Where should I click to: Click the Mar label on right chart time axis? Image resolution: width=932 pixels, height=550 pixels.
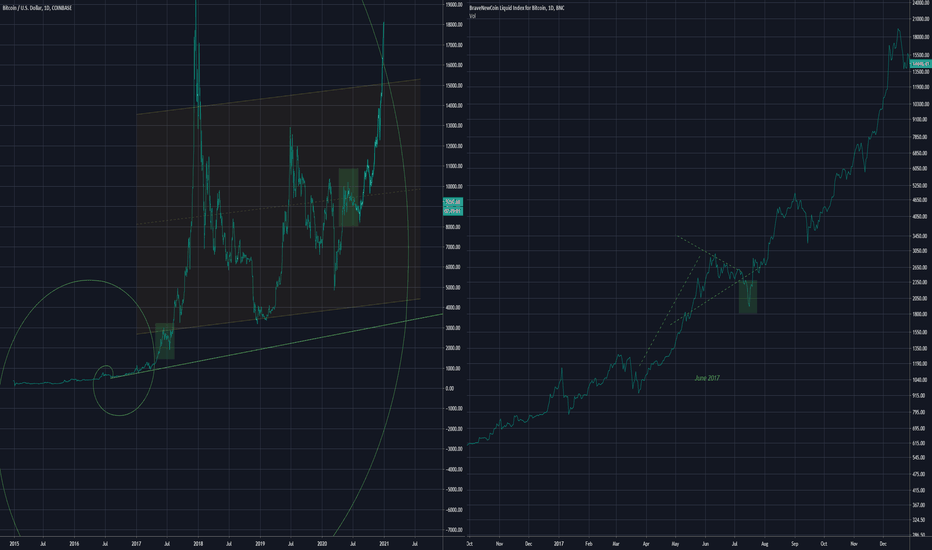pyautogui.click(x=616, y=543)
